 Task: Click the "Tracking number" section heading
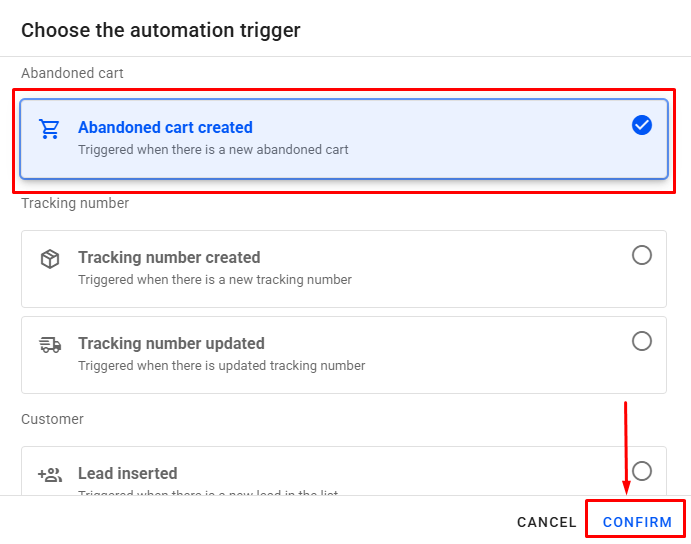[x=75, y=203]
